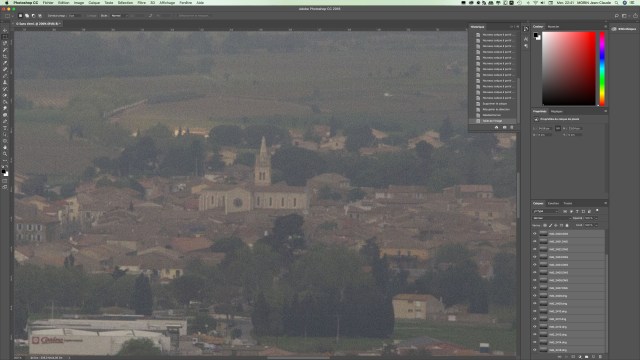The height and width of the screenshot is (360, 640).
Task: Create a snapshot with the History camera icon
Action: pyautogui.click(x=504, y=127)
